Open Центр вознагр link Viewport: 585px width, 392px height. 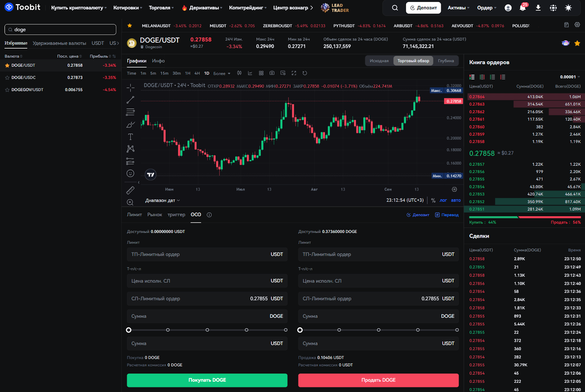click(x=293, y=8)
